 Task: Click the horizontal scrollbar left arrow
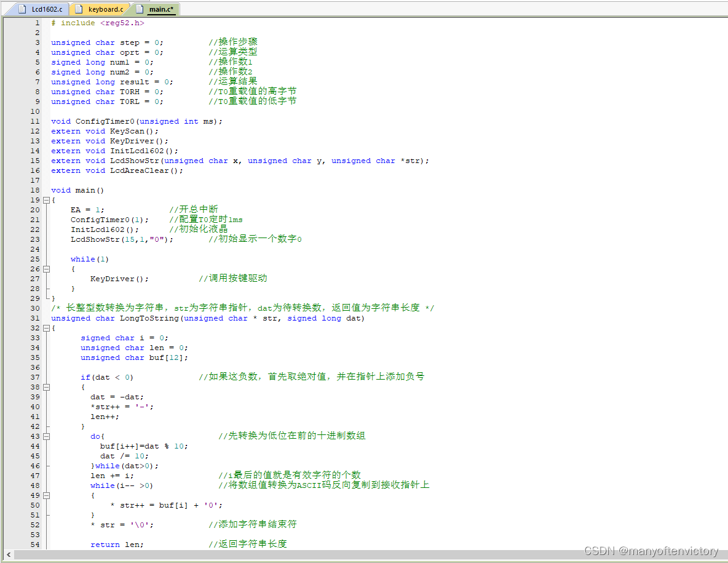pyautogui.click(x=9, y=554)
